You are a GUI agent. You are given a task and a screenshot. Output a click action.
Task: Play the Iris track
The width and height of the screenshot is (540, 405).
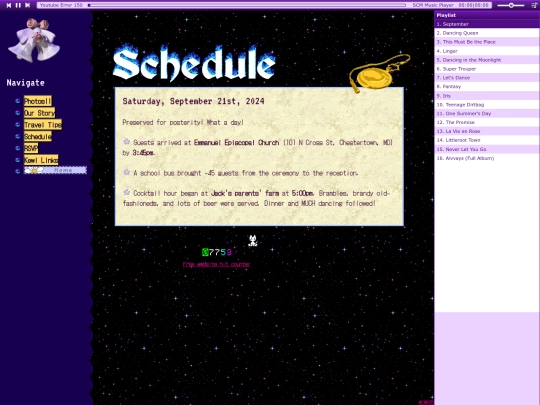coord(487,96)
